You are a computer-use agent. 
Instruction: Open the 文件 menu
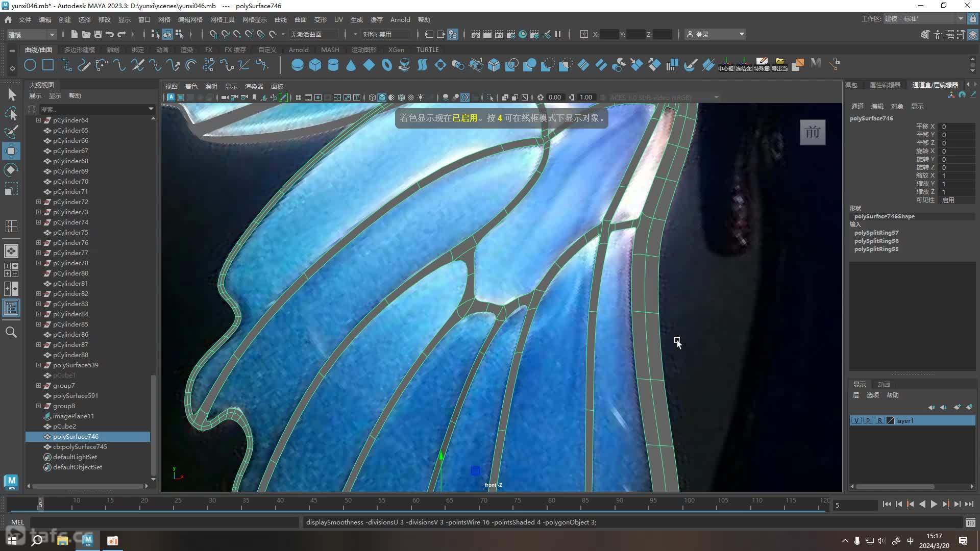click(x=25, y=20)
